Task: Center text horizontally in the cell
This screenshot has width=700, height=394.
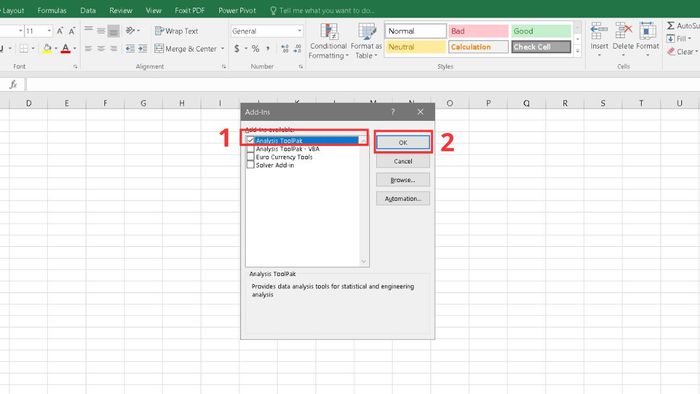Action: (101, 48)
